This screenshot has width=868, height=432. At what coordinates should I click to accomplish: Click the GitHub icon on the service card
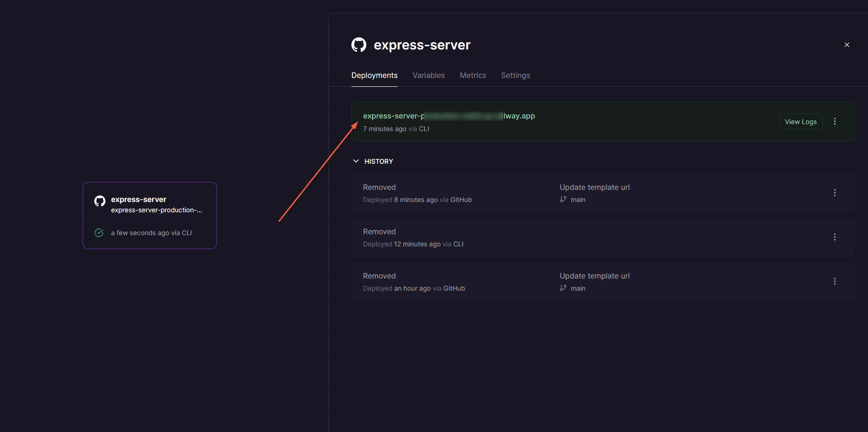[x=100, y=201]
